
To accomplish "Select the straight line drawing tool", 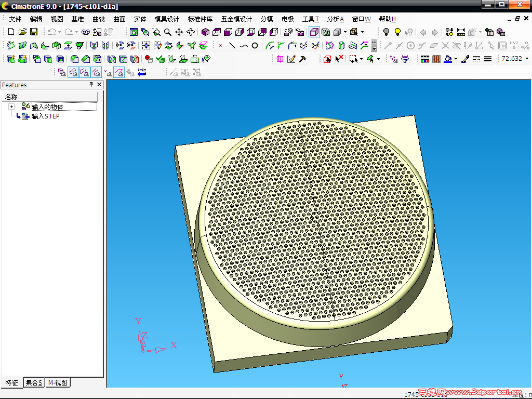I will (232, 46).
